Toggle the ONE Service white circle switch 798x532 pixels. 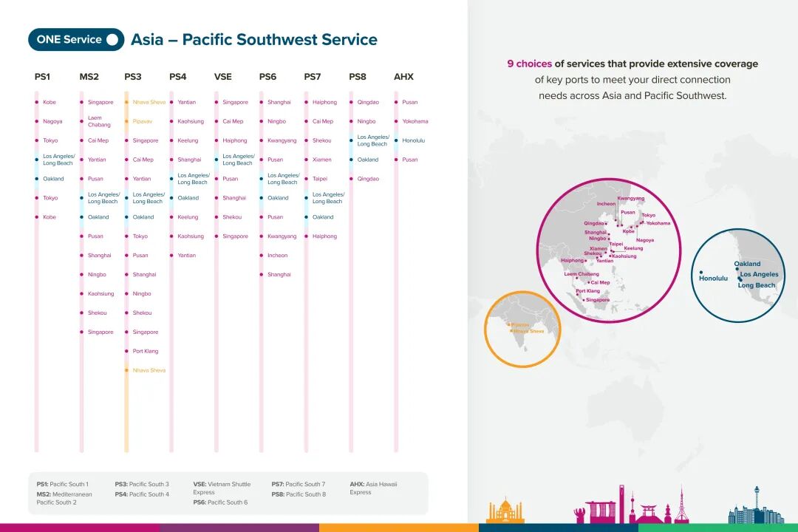pyautogui.click(x=112, y=40)
